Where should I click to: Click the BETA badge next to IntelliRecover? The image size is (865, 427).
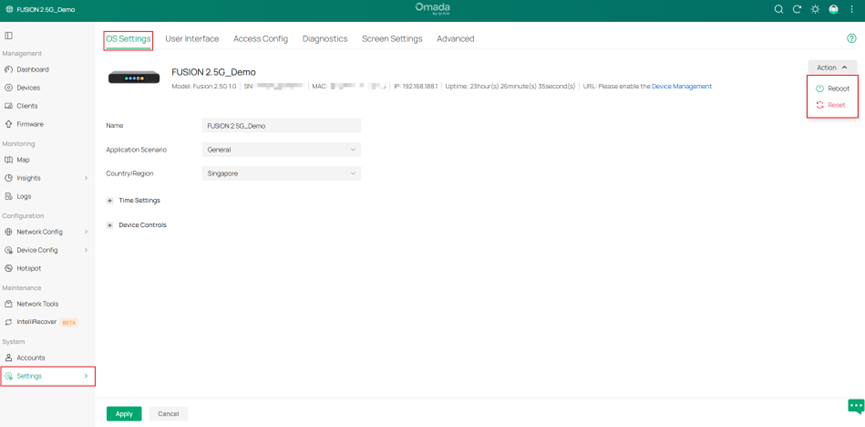[69, 323]
